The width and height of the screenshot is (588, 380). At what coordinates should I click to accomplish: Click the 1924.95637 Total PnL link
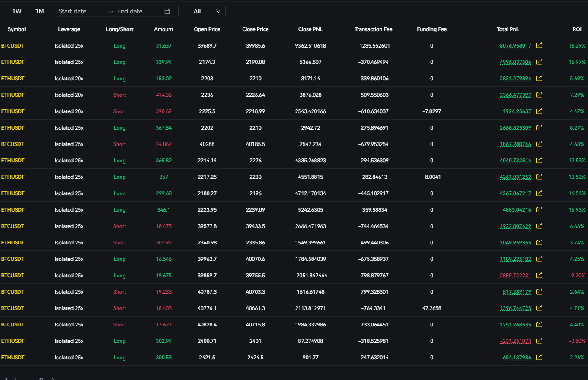[x=517, y=111]
